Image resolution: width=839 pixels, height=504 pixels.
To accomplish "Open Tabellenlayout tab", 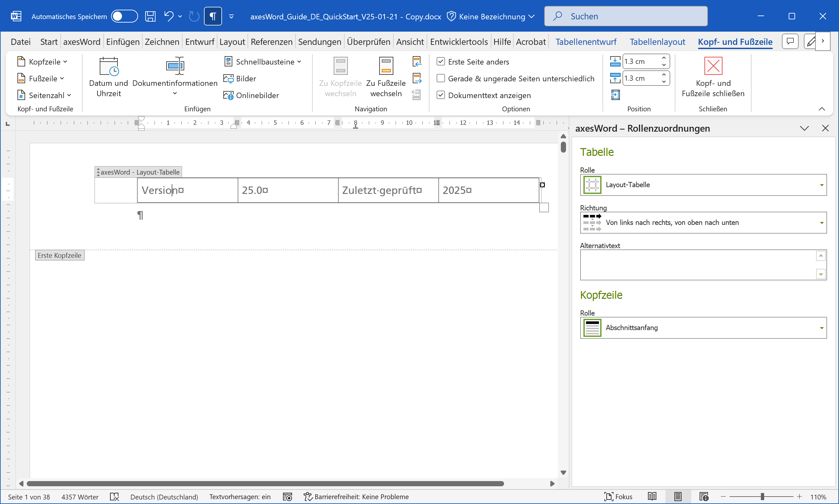I will tap(657, 42).
